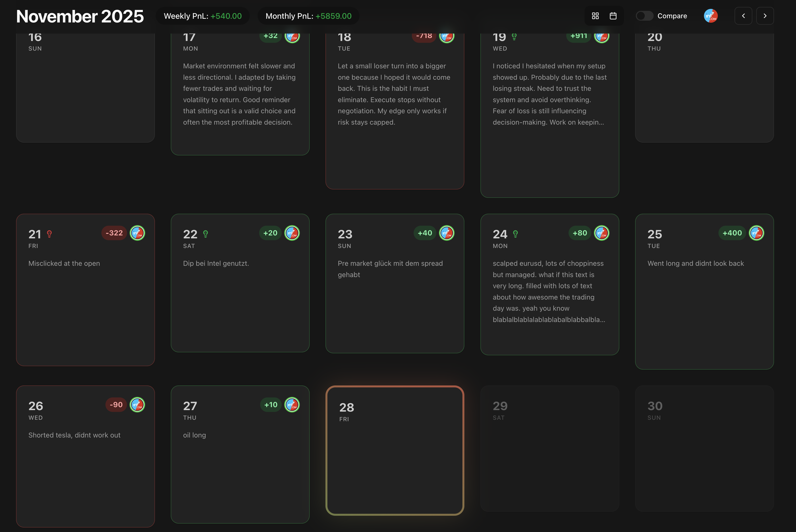Click account badge on day 25
Image resolution: width=796 pixels, height=532 pixels.
(756, 233)
